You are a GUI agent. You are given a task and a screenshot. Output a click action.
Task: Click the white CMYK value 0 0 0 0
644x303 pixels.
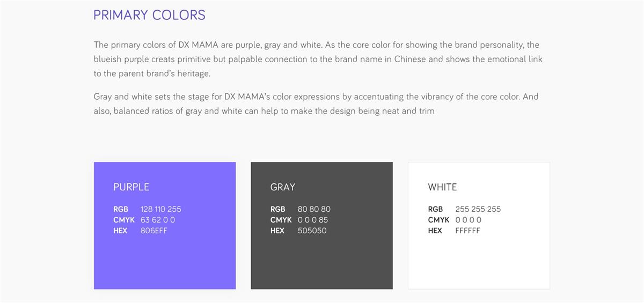coord(468,220)
